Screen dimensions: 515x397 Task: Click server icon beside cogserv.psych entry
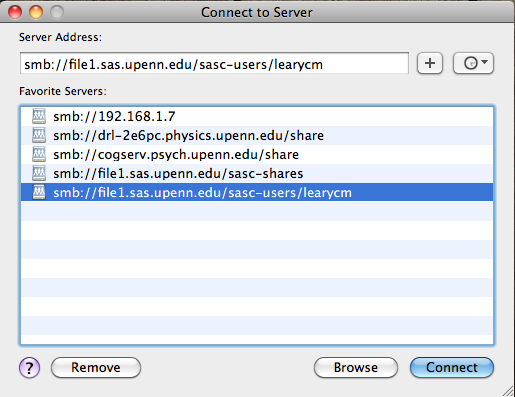39,154
